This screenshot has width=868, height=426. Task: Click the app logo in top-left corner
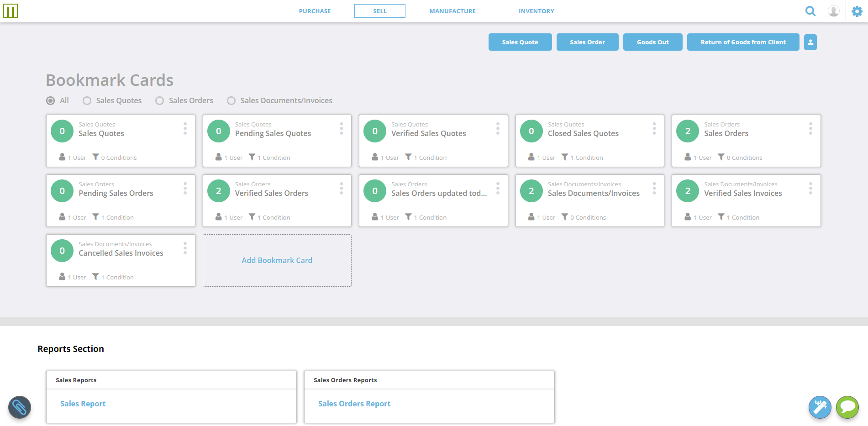tap(11, 11)
